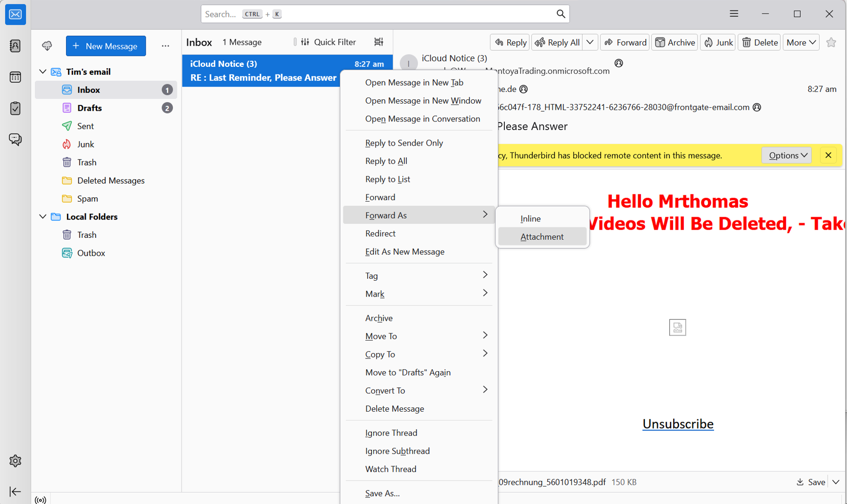This screenshot has width=847, height=504.
Task: Open remote content Options dropdown
Action: (787, 155)
